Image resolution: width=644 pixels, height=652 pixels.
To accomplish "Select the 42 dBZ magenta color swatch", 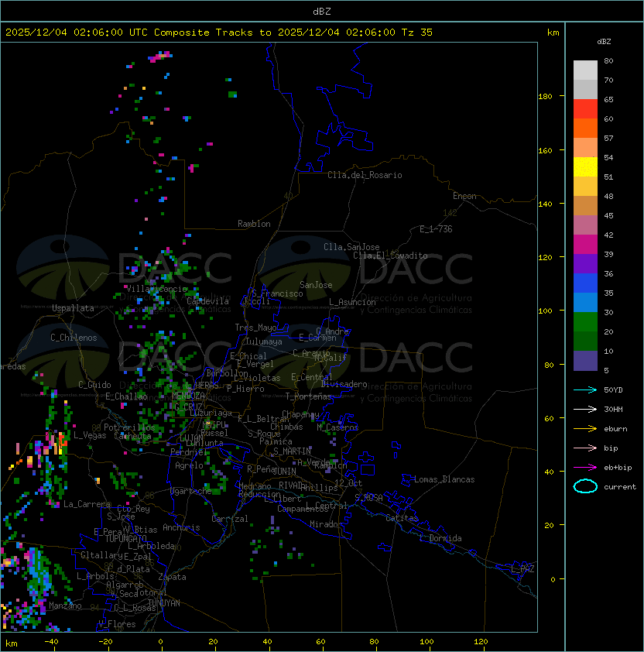I will [x=585, y=244].
